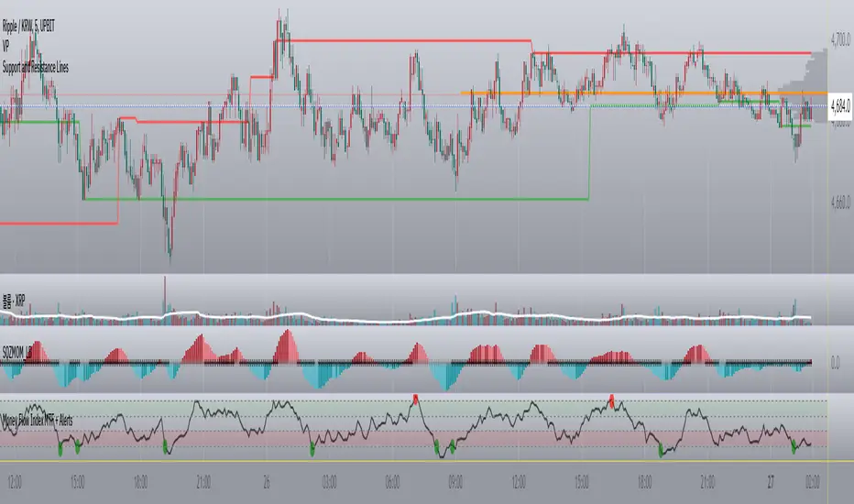854x504 pixels.
Task: Click the rightmost green MFI buy marker
Action: (x=794, y=445)
